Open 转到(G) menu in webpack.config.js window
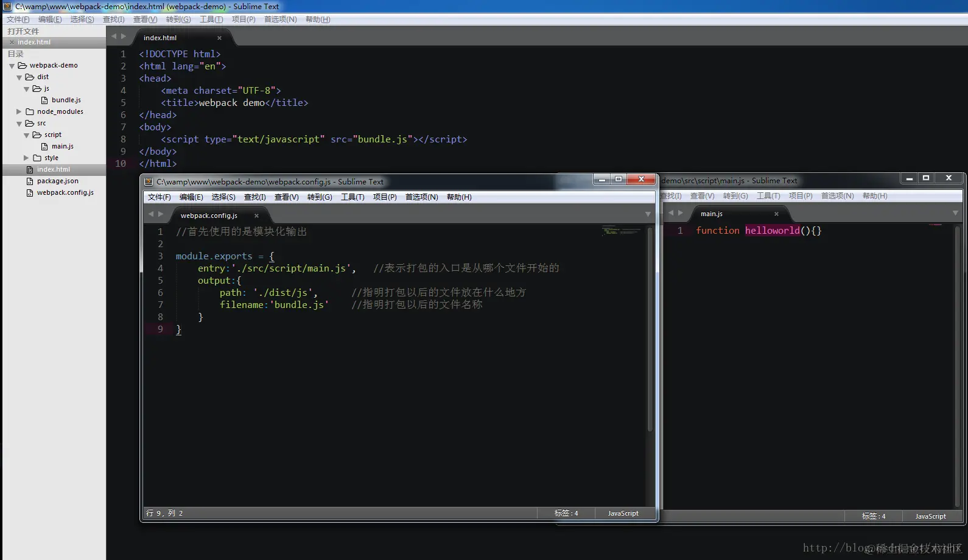The height and width of the screenshot is (560, 968). point(320,197)
